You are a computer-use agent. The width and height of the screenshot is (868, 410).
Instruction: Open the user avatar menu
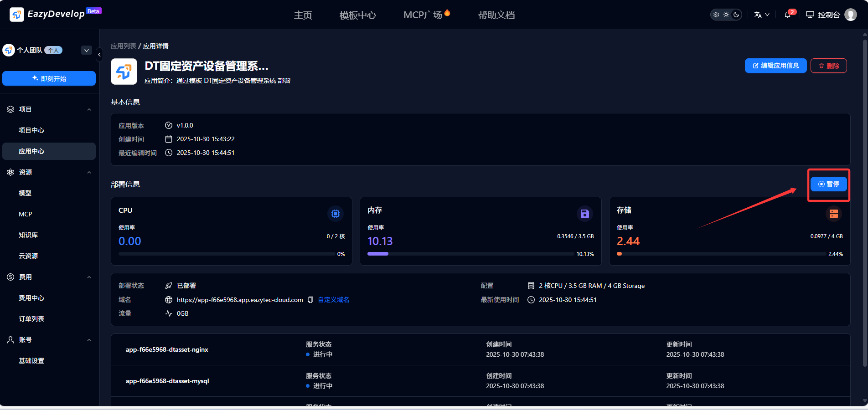(851, 15)
